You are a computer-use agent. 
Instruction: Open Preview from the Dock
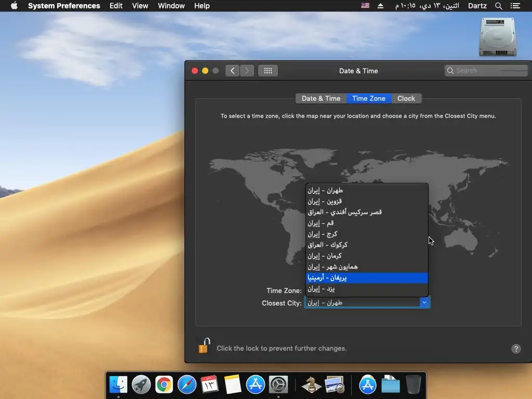coord(335,385)
